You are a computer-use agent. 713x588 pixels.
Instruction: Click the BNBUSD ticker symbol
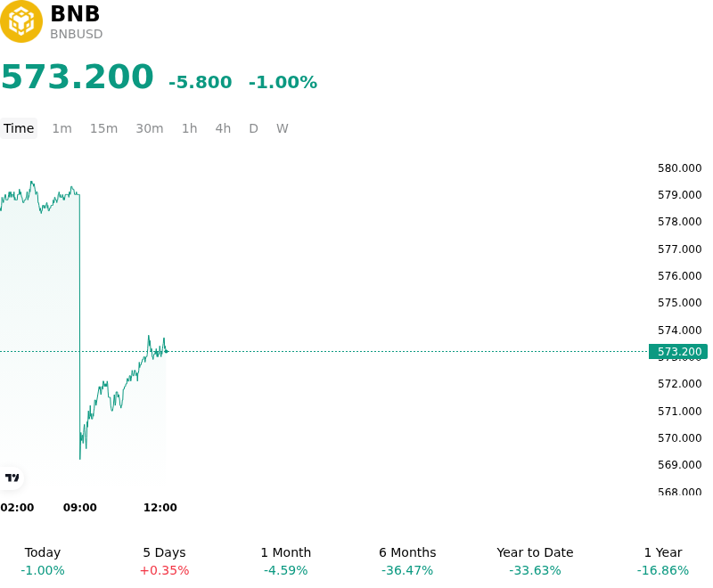(77, 34)
